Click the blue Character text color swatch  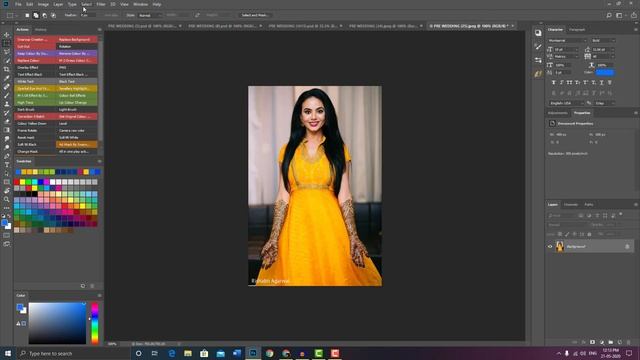(605, 73)
